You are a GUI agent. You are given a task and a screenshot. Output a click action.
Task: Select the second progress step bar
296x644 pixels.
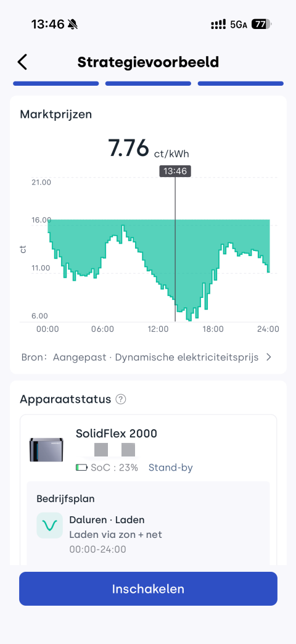pyautogui.click(x=148, y=84)
